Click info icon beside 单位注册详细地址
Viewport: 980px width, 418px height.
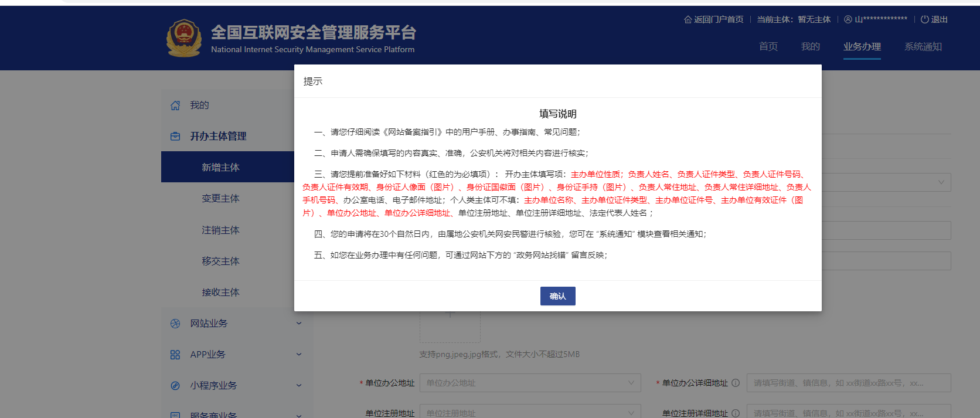point(736,413)
